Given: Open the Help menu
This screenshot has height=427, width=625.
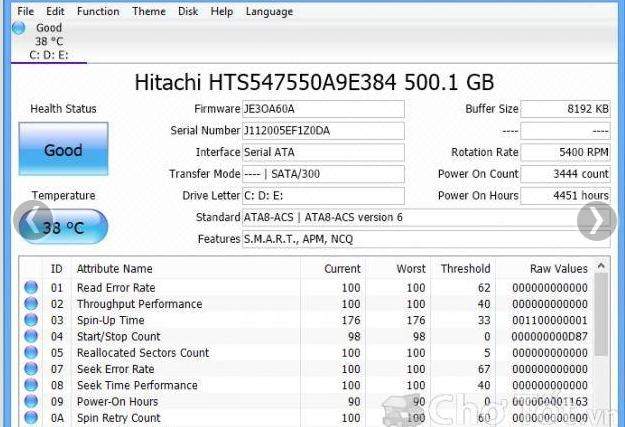Looking at the screenshot, I should (x=222, y=11).
